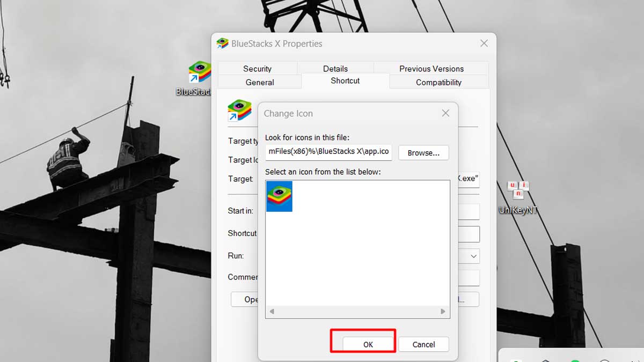This screenshot has width=644, height=362.
Task: Click the Shortcut key field in Properties
Action: 469,234
